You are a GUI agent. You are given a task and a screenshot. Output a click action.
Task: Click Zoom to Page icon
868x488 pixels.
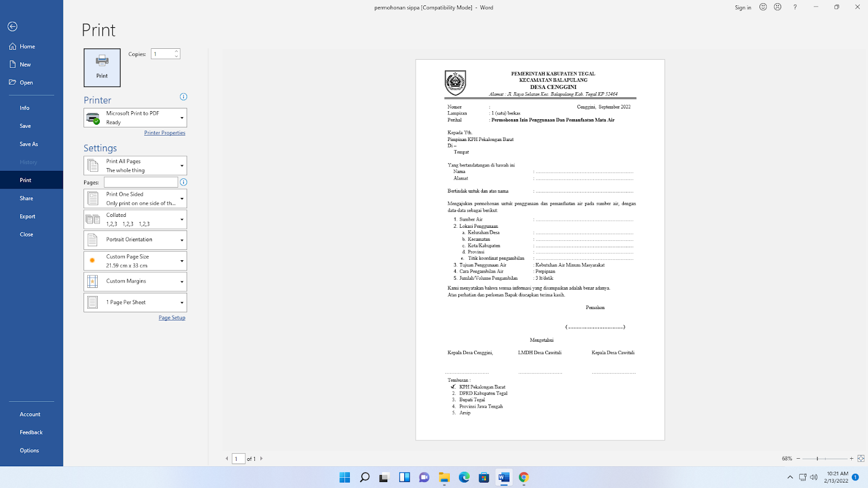tap(861, 459)
